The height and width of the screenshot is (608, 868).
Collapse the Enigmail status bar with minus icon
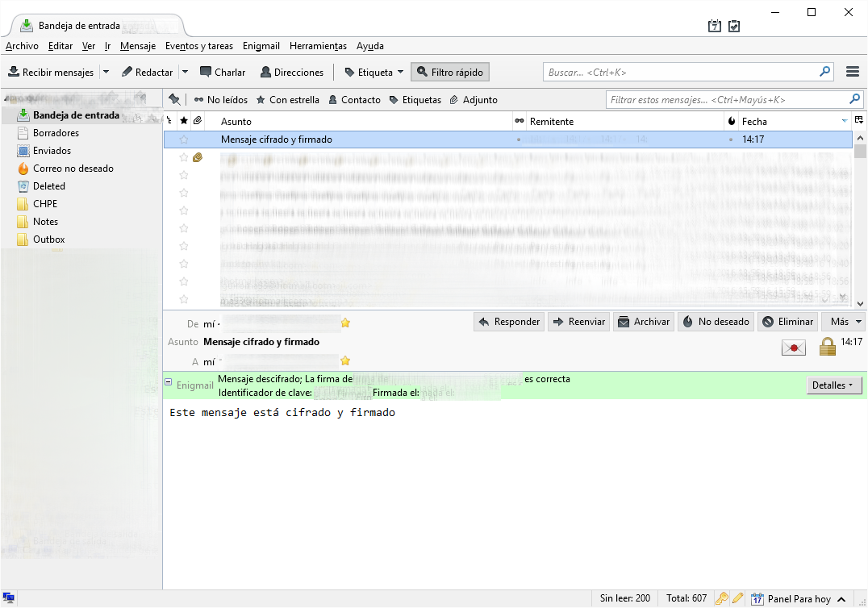point(169,381)
